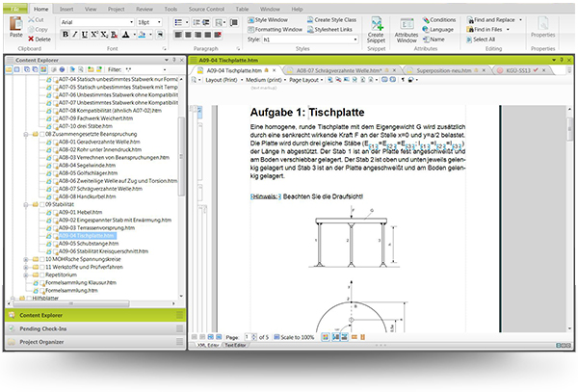578x392 pixels.
Task: Open the Find in Files dropdown arrow
Action: click(x=508, y=30)
